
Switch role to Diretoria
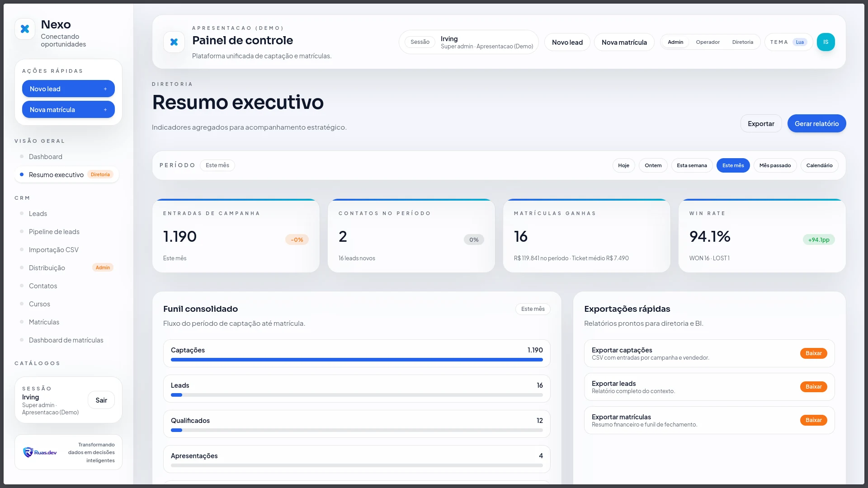click(x=742, y=42)
